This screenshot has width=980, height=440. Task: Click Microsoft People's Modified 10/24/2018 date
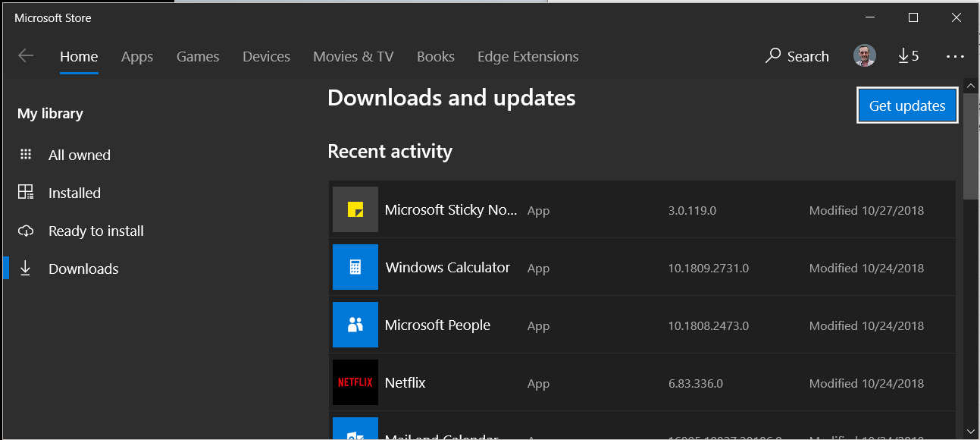pyautogui.click(x=866, y=325)
